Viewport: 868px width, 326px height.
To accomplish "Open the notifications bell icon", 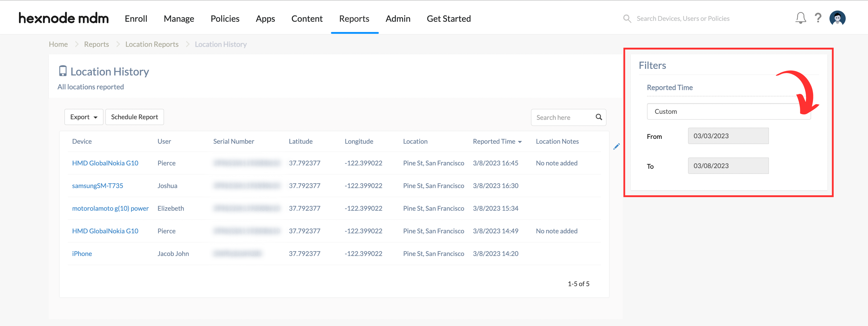I will (x=800, y=18).
